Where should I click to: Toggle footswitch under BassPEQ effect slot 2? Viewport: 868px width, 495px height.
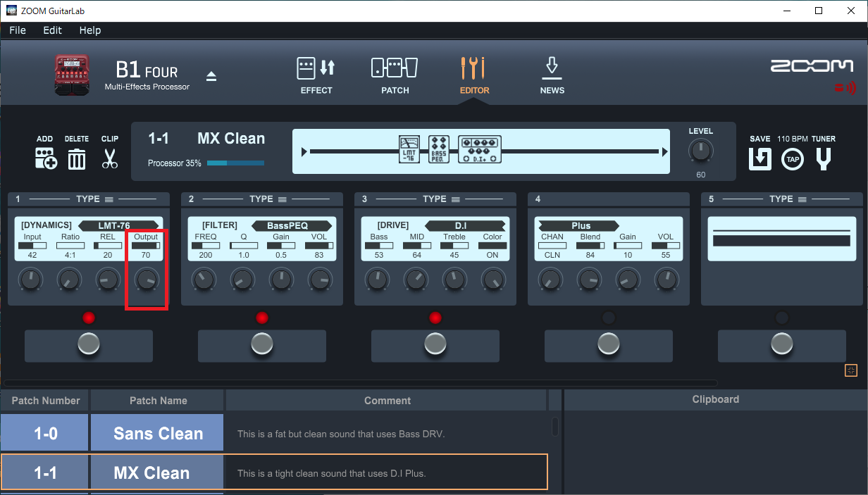(261, 344)
